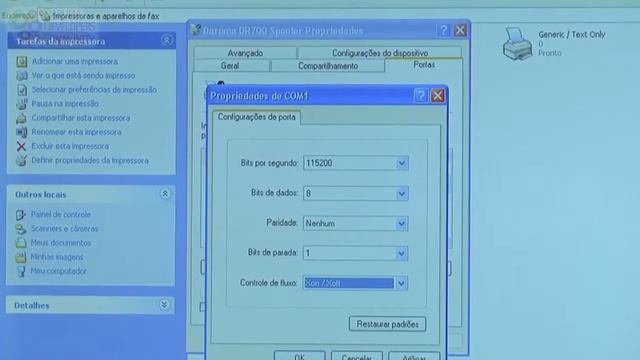Click the Meu computador icon
The width and height of the screenshot is (640, 360).
point(21,271)
